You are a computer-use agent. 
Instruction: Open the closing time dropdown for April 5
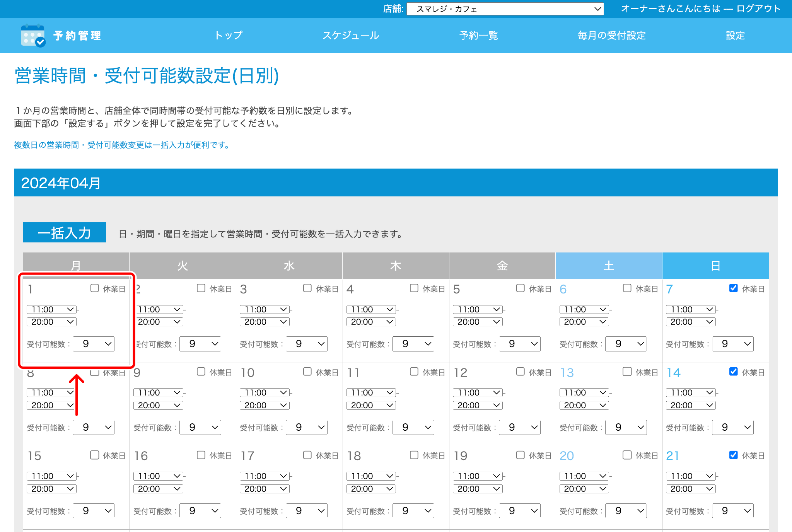[478, 321]
